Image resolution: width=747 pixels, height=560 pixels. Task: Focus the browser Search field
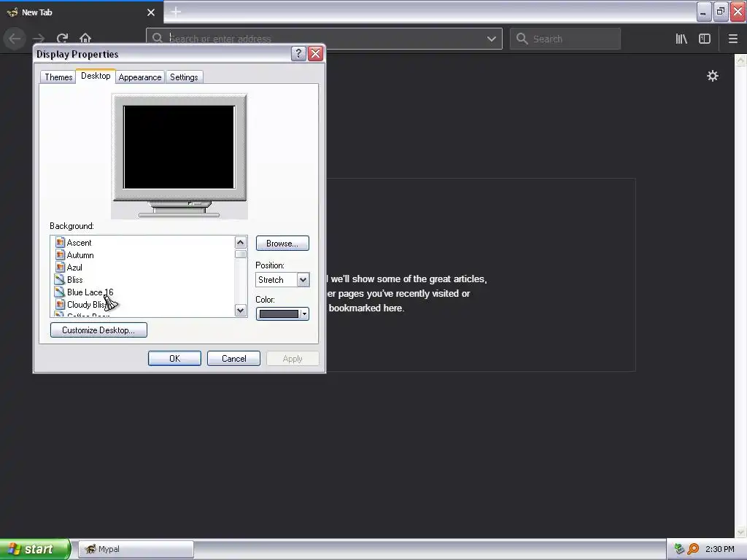point(565,39)
